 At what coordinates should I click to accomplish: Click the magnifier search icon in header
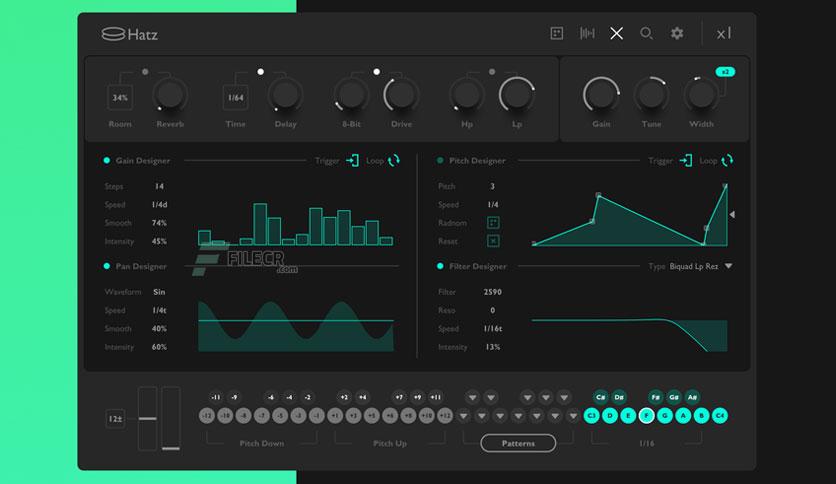click(x=646, y=34)
